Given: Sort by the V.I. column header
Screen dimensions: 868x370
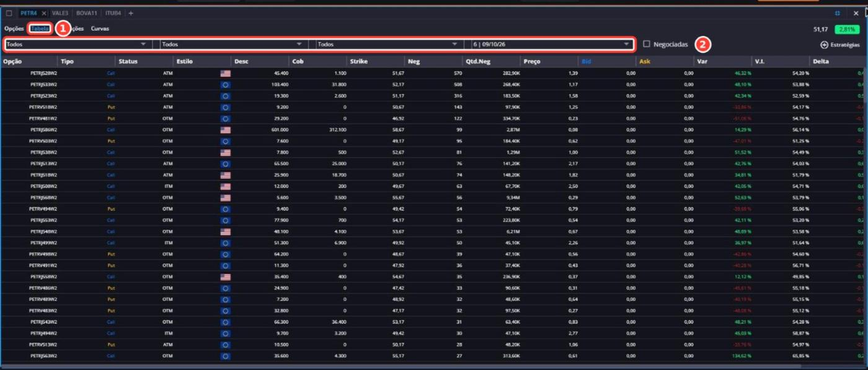Looking at the screenshot, I should (760, 61).
